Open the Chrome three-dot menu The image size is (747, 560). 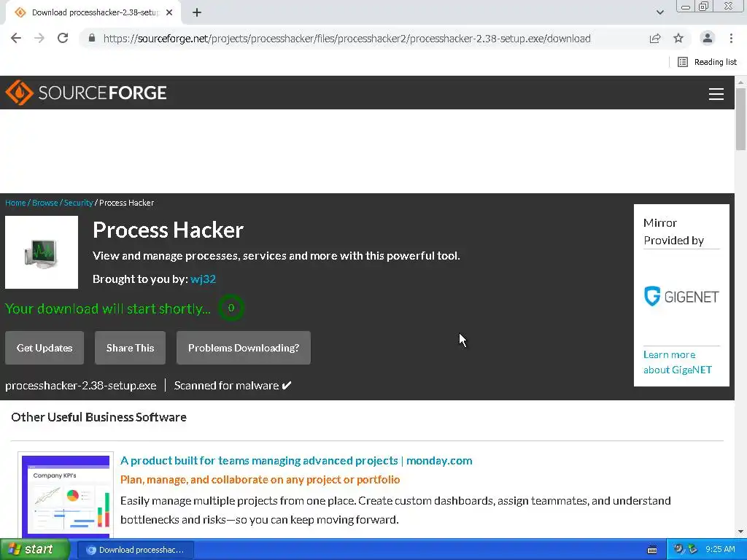731,38
